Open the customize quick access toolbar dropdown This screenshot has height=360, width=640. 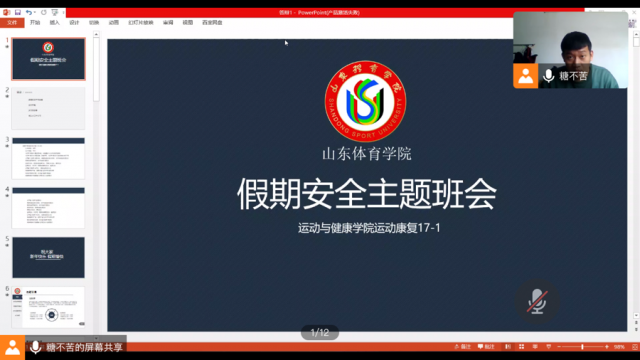point(63,12)
